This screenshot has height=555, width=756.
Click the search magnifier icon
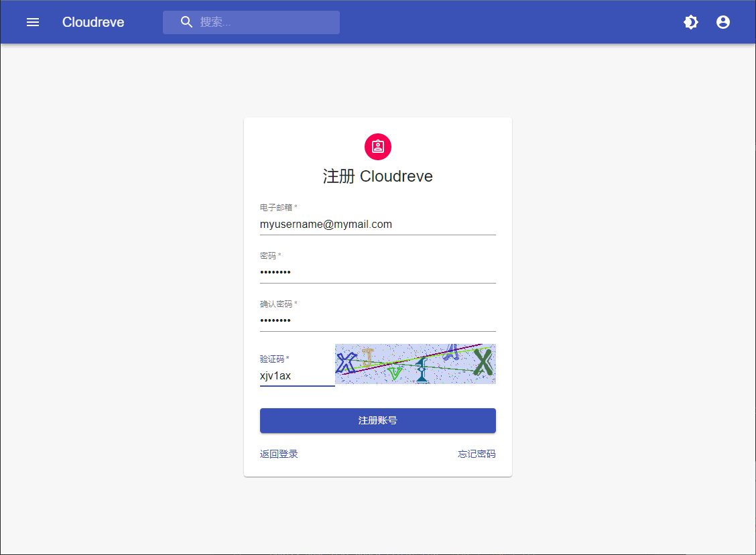pos(187,22)
